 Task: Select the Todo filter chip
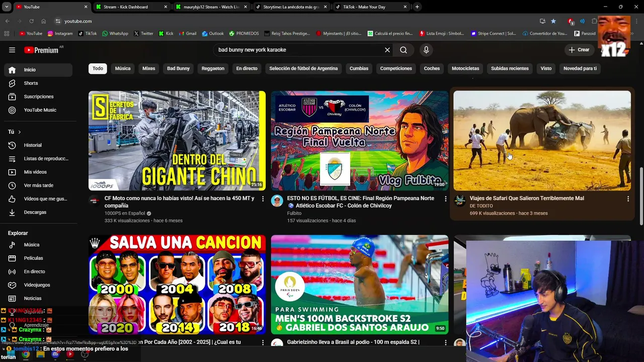(x=98, y=68)
